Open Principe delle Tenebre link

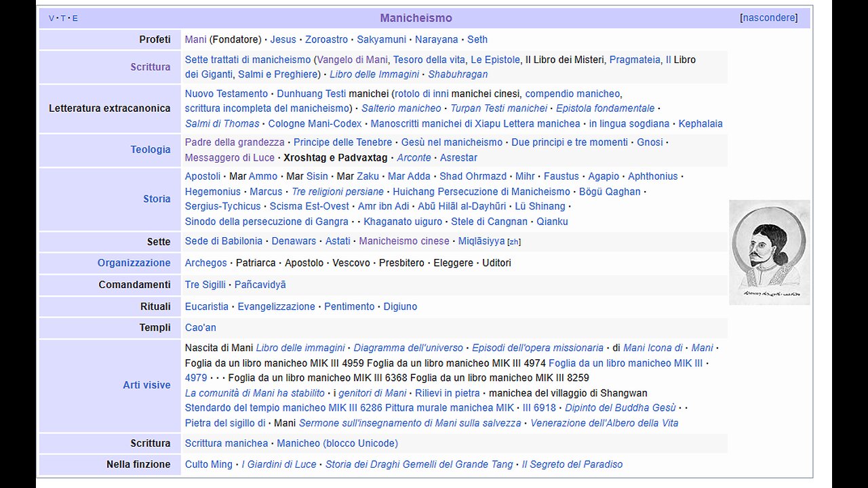(343, 142)
